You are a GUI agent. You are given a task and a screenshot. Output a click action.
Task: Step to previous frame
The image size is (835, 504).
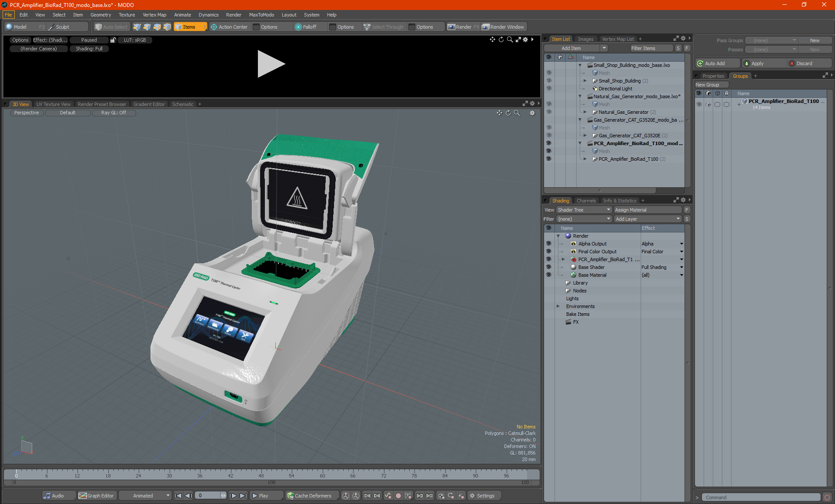coord(188,496)
